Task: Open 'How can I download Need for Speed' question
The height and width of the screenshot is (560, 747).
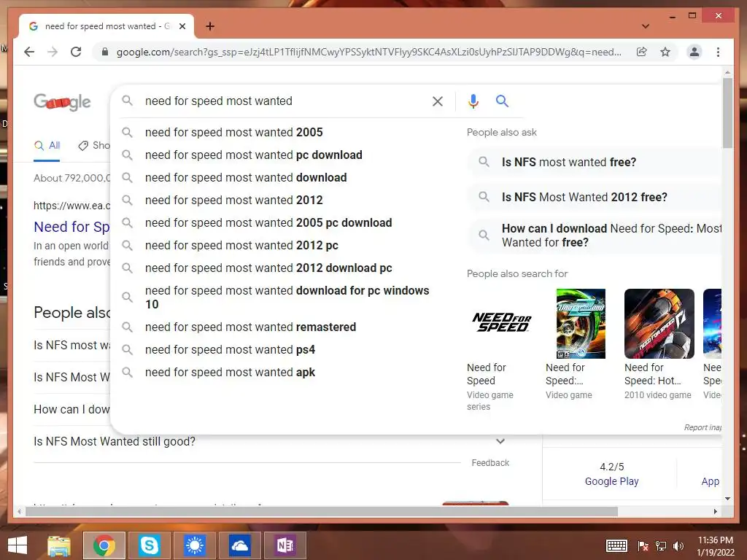Action: pos(595,236)
